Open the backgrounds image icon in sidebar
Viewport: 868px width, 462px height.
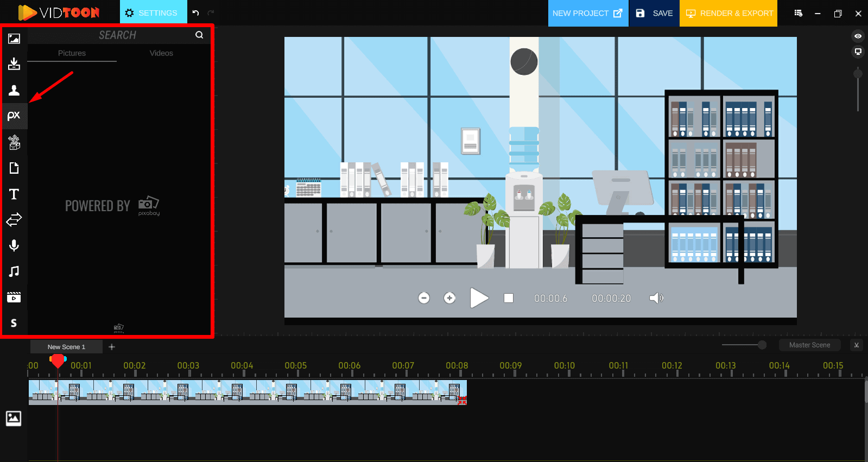click(x=14, y=39)
